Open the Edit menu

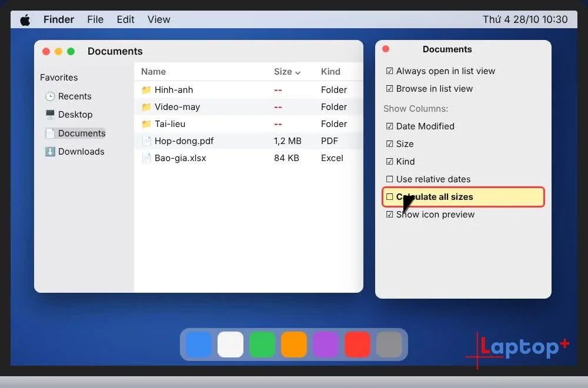point(125,19)
